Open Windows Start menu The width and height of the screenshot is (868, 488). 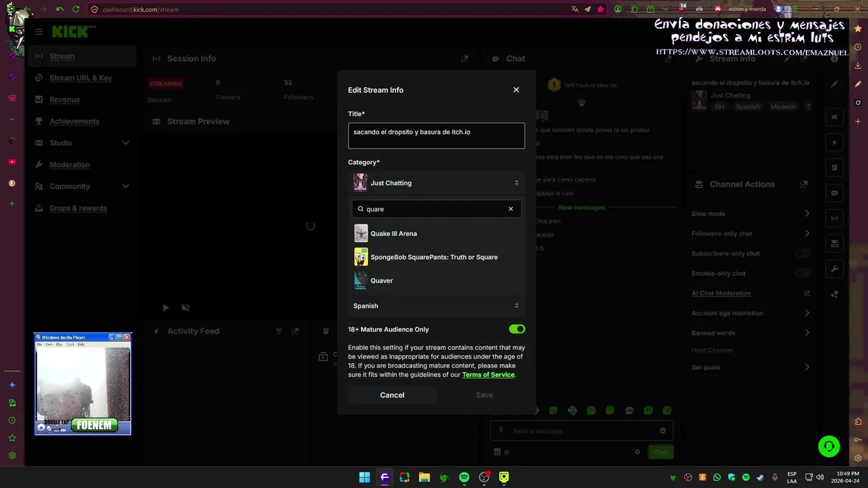click(365, 477)
